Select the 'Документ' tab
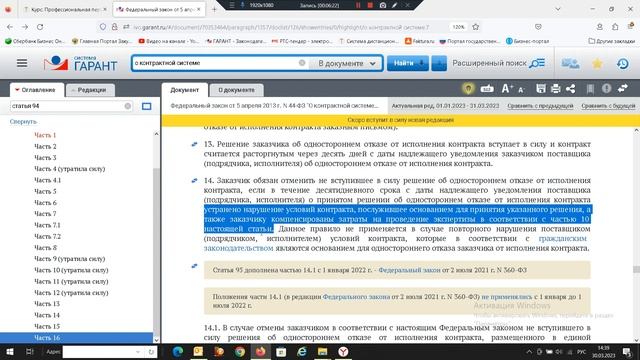640x360 pixels. [184, 90]
